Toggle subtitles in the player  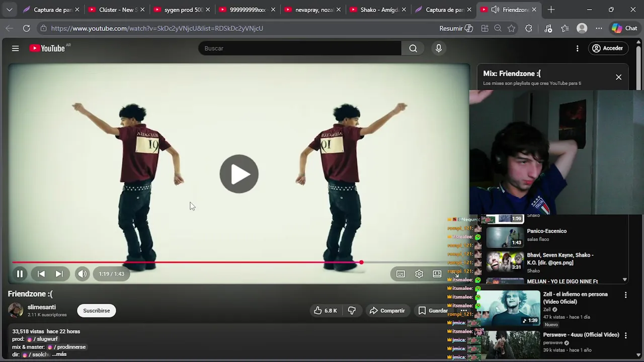pos(400,274)
